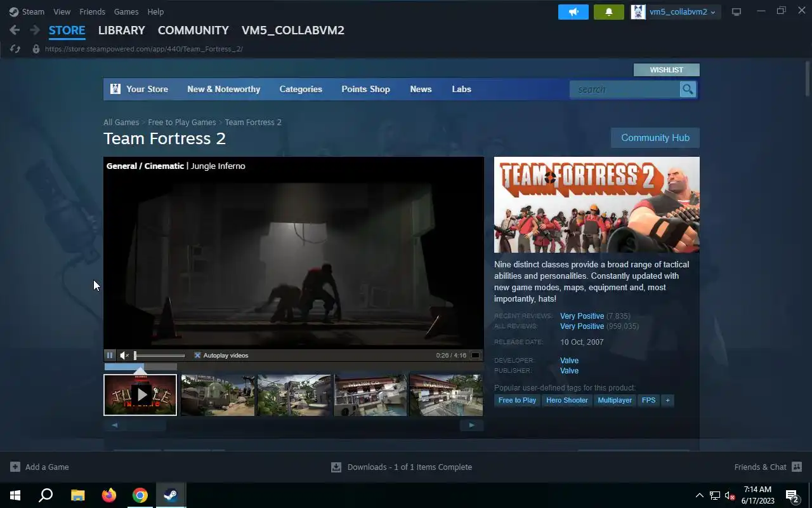The image size is (812, 508).
Task: Open the Windows Start menu
Action: (x=15, y=495)
